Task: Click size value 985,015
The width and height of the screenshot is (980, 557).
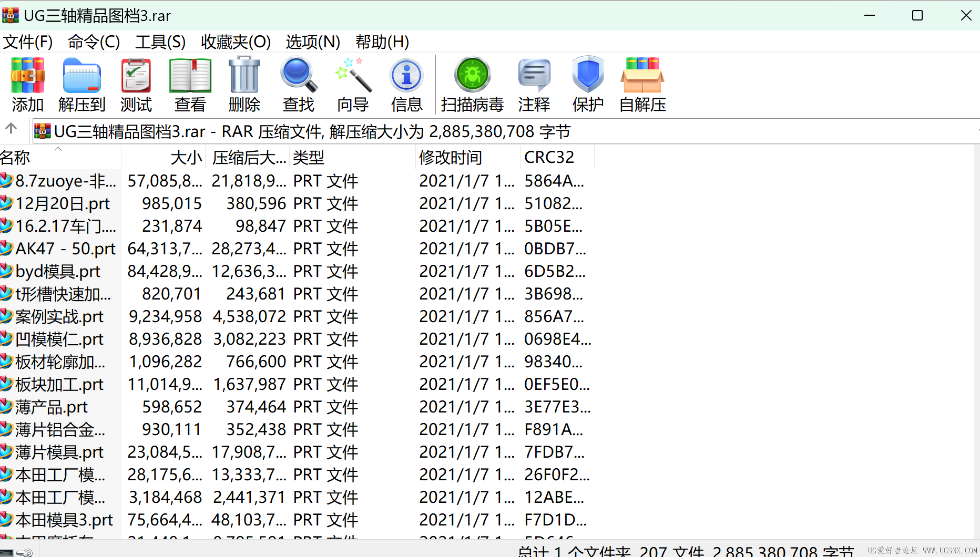Action: click(172, 203)
